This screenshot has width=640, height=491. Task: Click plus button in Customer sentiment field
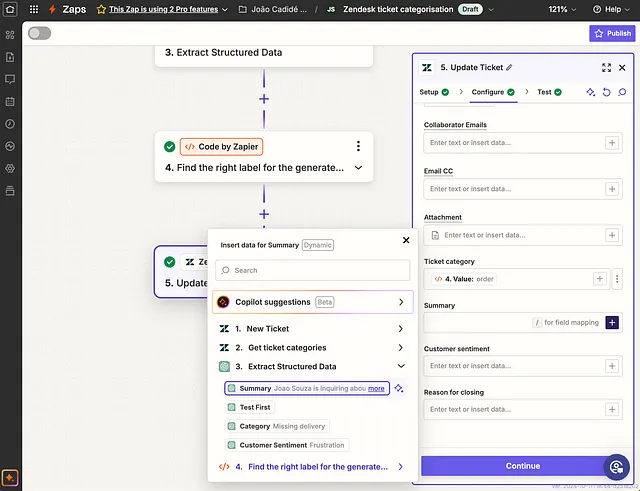tap(612, 366)
